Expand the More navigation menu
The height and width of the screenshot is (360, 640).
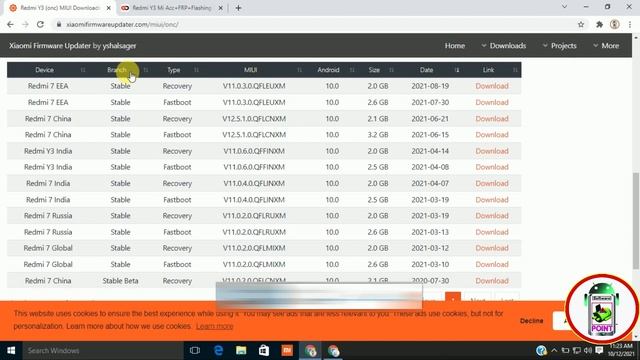click(606, 46)
